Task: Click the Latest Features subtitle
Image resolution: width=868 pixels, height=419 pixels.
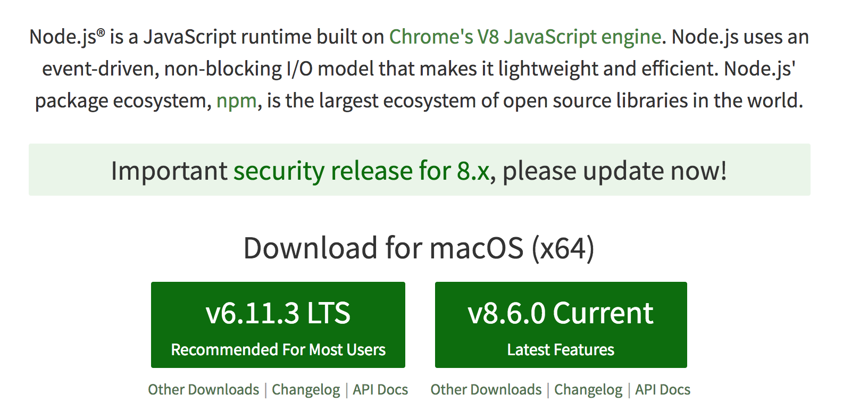Action: [x=561, y=350]
